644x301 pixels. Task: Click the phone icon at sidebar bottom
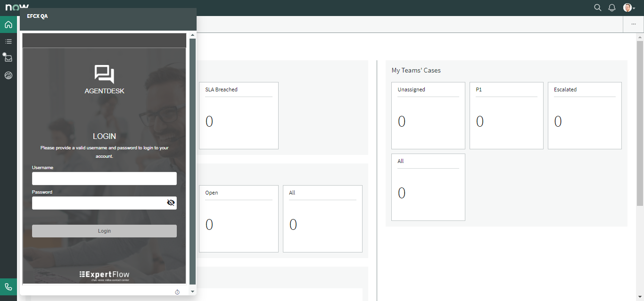[x=8, y=287]
